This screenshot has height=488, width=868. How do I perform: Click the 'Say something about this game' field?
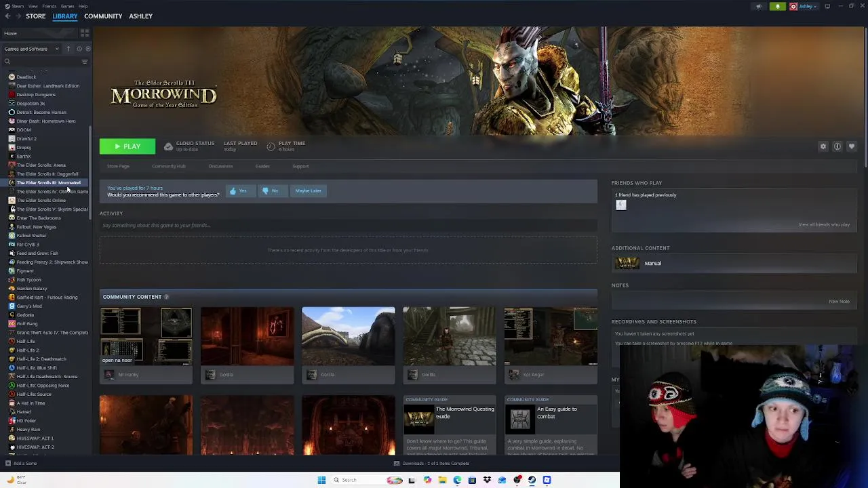(349, 226)
